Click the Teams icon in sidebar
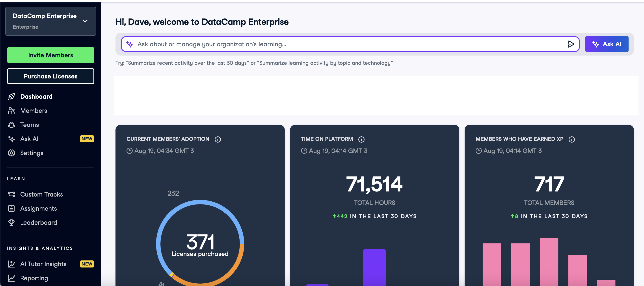Screen dimensions: 644x286 point(11,124)
